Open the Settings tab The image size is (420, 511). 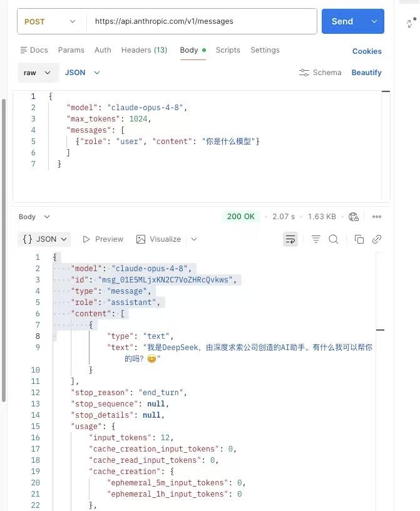pos(265,50)
